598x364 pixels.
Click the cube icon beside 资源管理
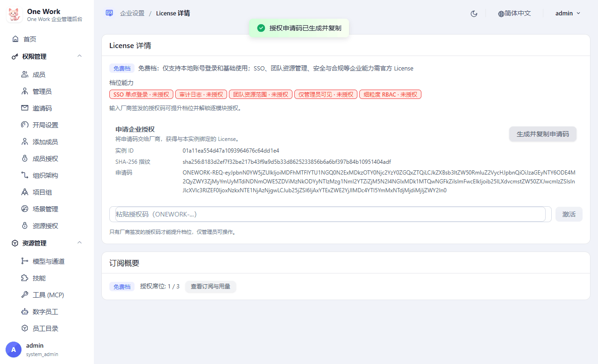pos(14,243)
